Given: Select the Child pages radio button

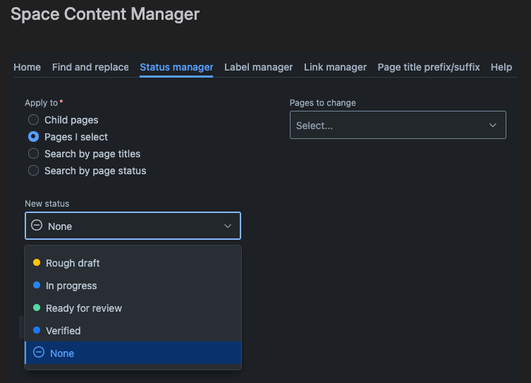Looking at the screenshot, I should point(33,120).
